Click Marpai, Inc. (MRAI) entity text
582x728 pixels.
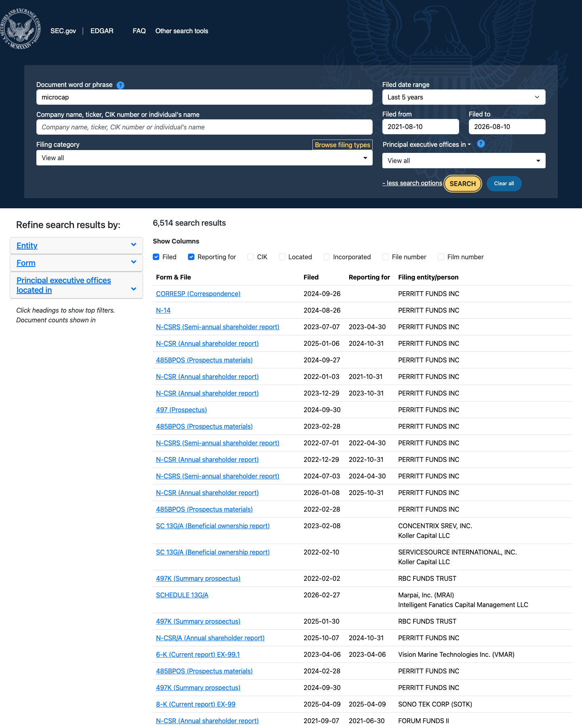(426, 595)
